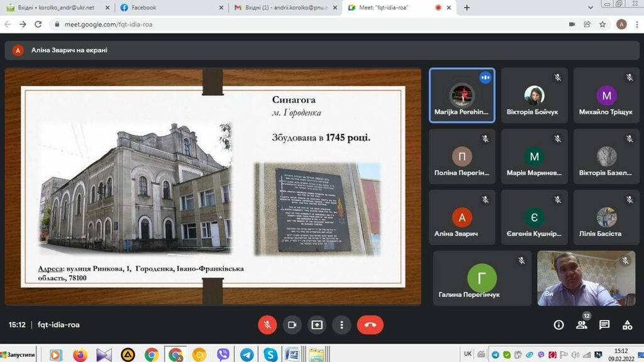Open the chat with everyone panel

tap(604, 325)
